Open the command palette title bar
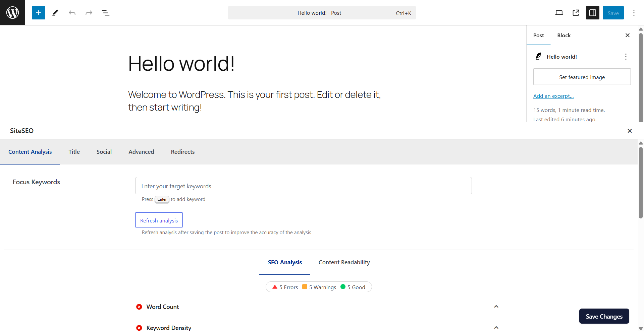Screen dimensions: 644x331 [x=322, y=13]
